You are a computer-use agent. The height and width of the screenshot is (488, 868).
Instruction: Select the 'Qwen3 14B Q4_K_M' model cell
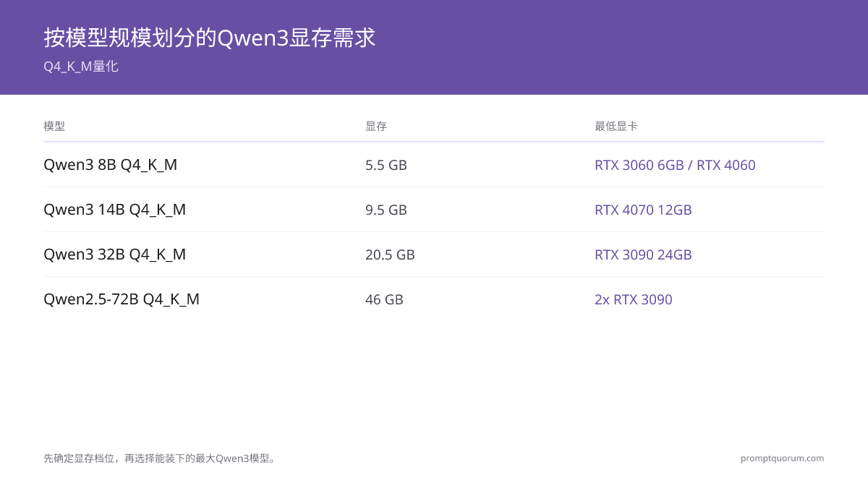click(x=115, y=210)
